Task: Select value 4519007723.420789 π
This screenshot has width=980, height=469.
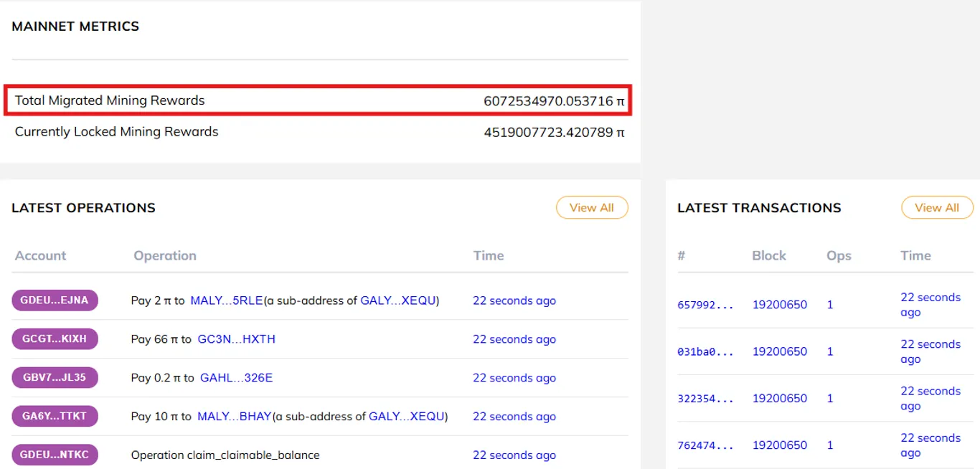Action: pos(554,133)
